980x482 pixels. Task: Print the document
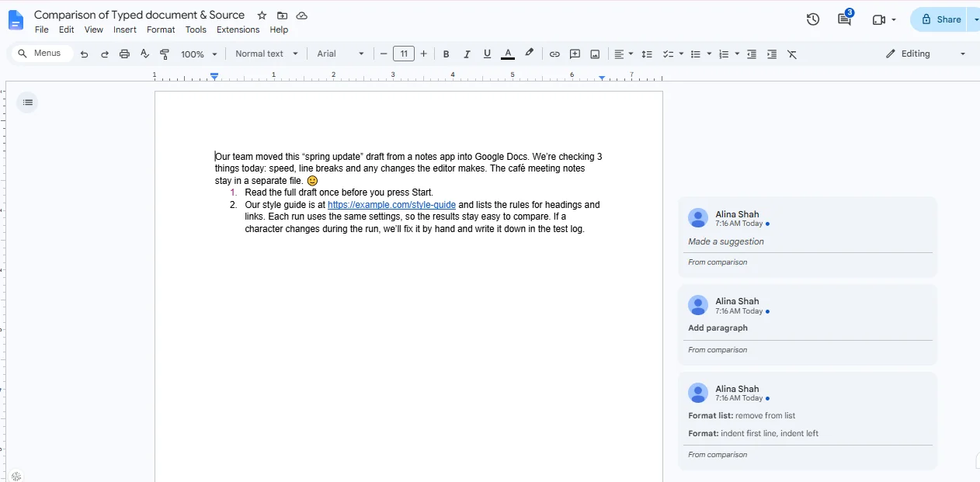(124, 54)
